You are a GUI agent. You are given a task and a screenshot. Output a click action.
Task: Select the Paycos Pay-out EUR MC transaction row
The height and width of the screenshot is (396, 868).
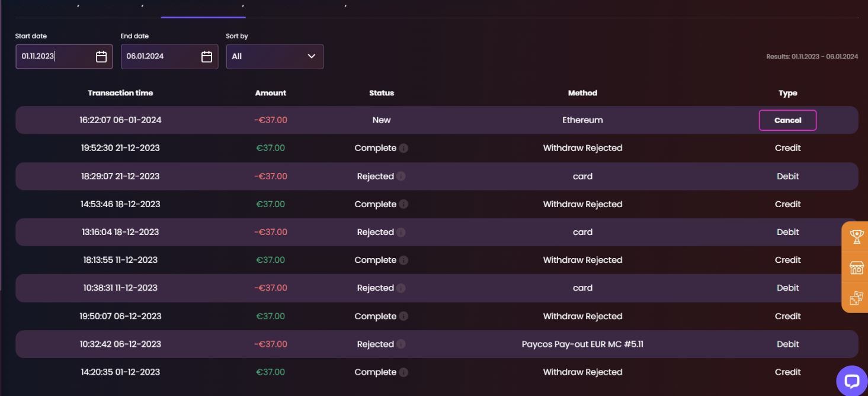tap(582, 344)
